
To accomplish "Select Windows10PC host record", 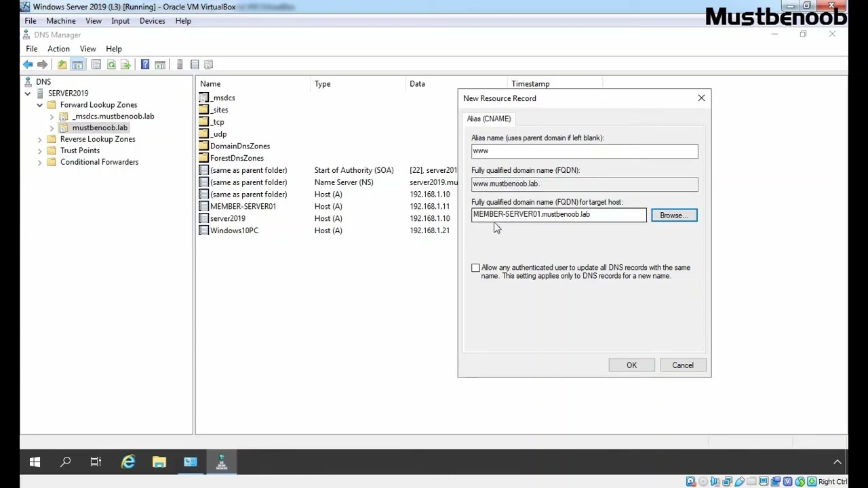I will click(234, 231).
